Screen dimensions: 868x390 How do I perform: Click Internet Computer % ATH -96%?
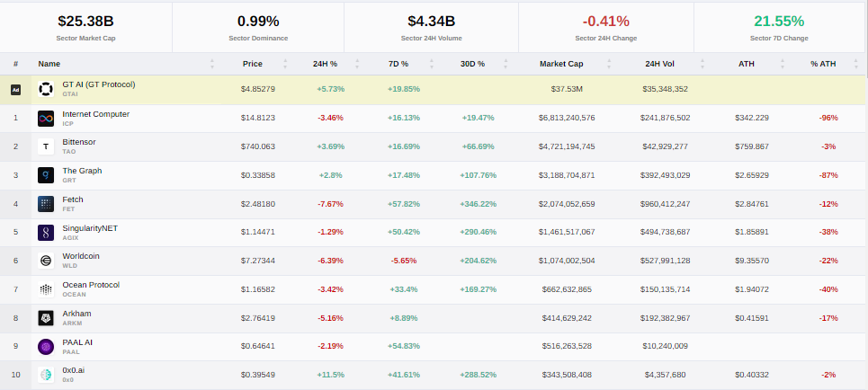(828, 118)
